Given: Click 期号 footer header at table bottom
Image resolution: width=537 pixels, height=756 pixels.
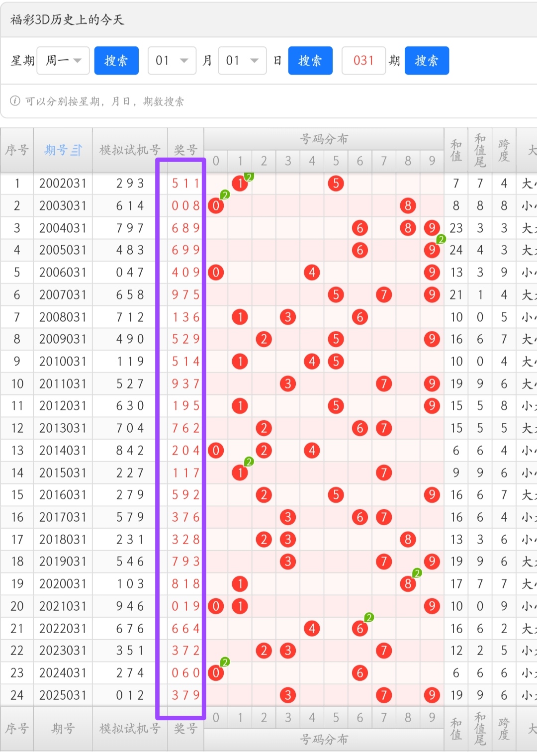Looking at the screenshot, I should (x=63, y=729).
